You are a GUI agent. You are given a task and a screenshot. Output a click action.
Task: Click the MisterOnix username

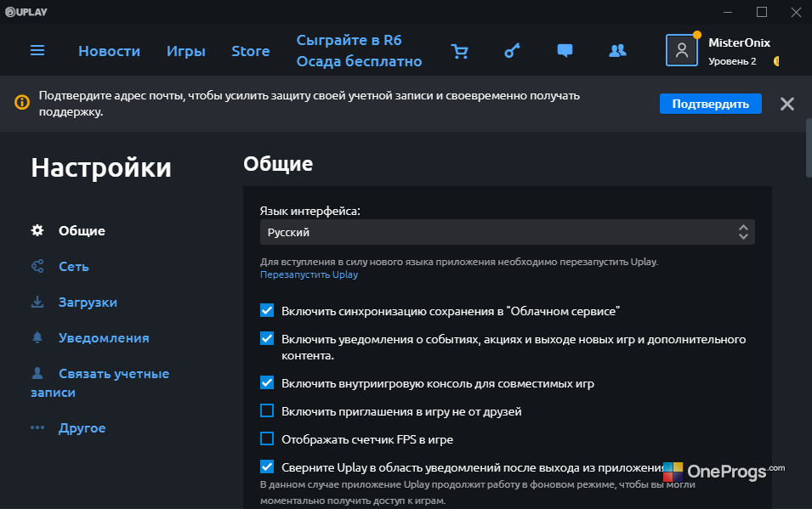tap(739, 42)
